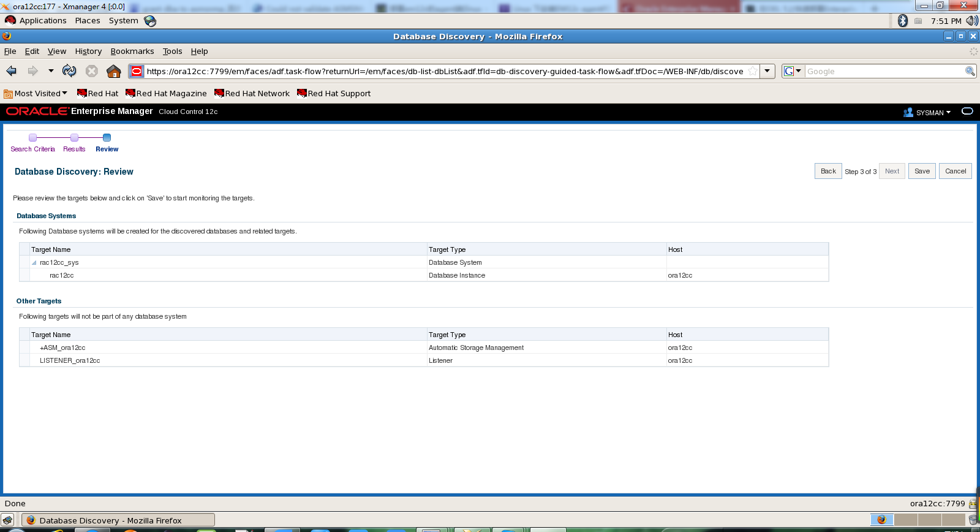Viewport: 980px width, 532px height.
Task: Switch to the Database Discovery taskbar window
Action: pos(119,520)
